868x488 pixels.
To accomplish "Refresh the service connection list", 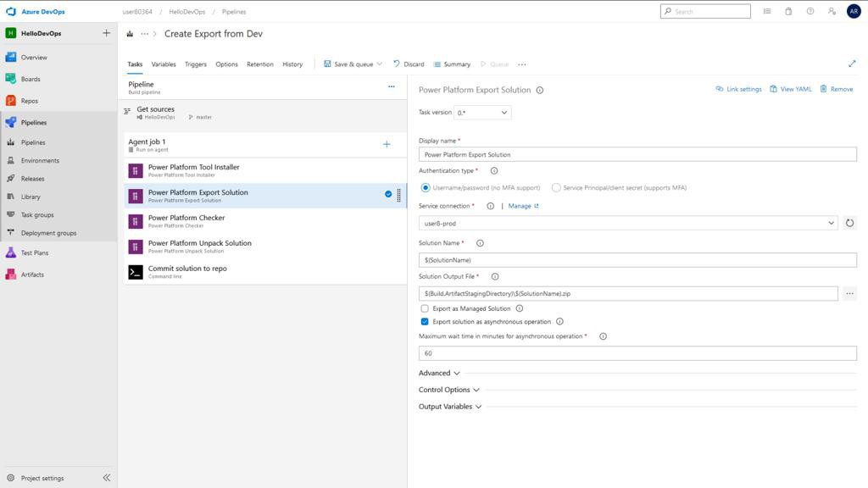I will [849, 223].
